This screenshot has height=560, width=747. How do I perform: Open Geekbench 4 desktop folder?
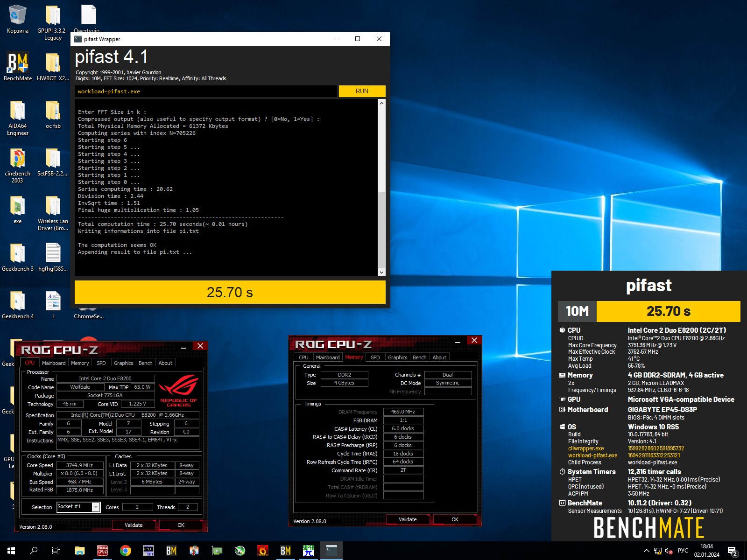[18, 305]
